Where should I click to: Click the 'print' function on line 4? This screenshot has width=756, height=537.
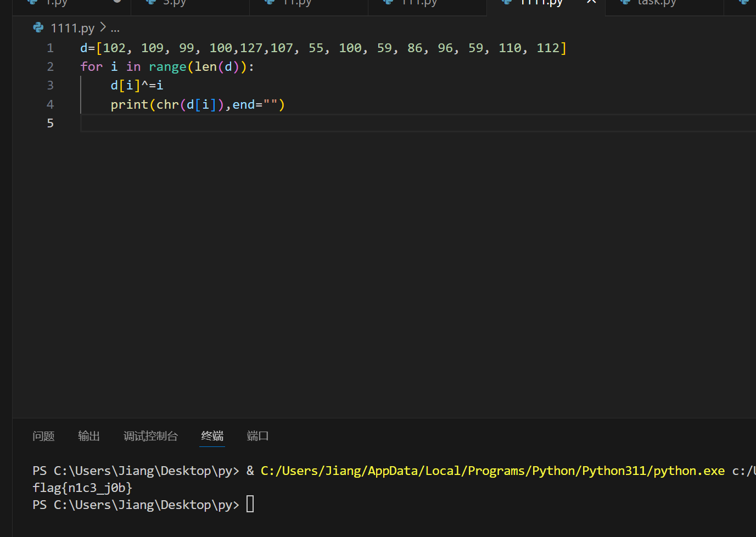(130, 104)
